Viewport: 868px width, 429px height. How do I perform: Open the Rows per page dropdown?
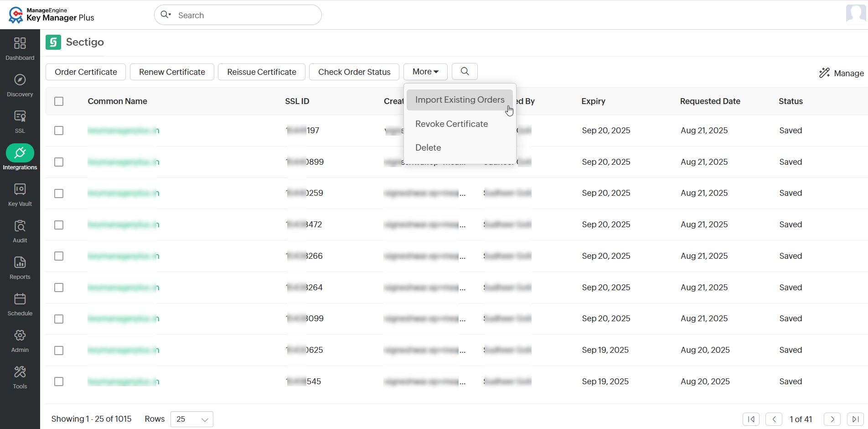click(x=192, y=419)
